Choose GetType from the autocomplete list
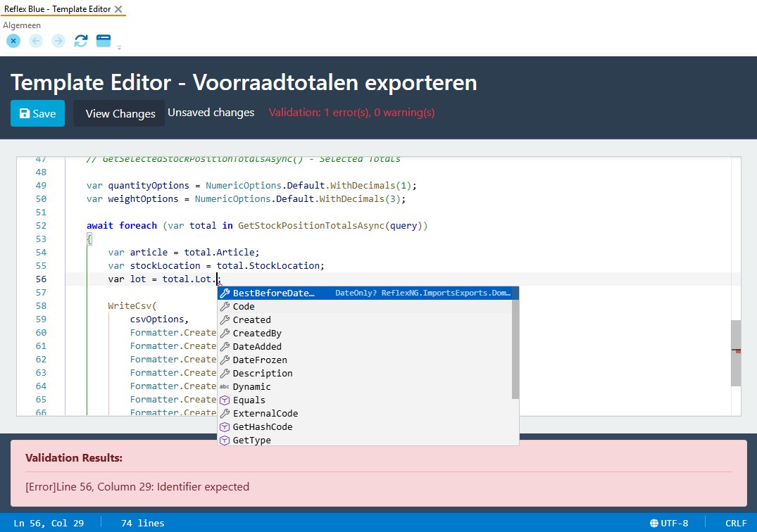This screenshot has height=532, width=757. click(x=365, y=440)
